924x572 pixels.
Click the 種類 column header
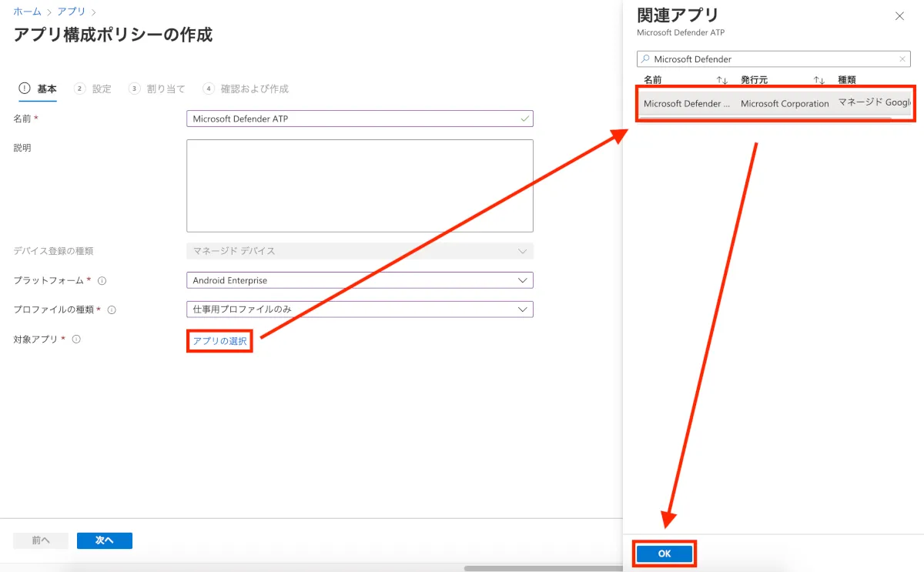point(847,80)
